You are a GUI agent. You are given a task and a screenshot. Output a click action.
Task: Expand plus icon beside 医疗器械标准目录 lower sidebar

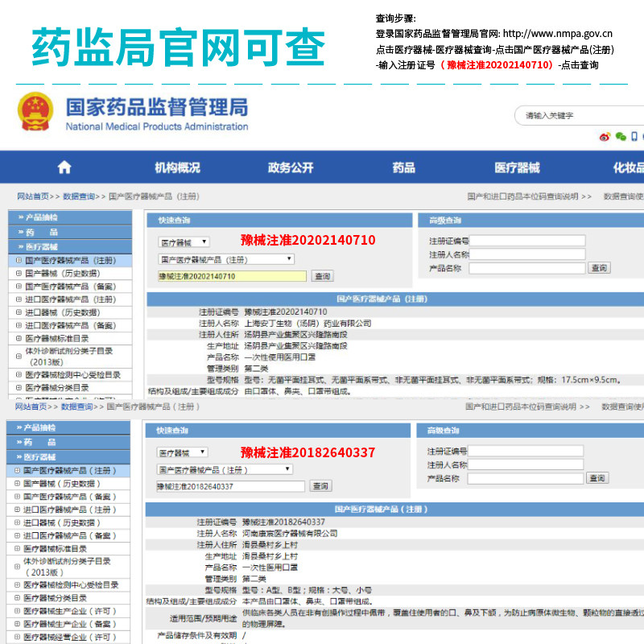(17, 548)
